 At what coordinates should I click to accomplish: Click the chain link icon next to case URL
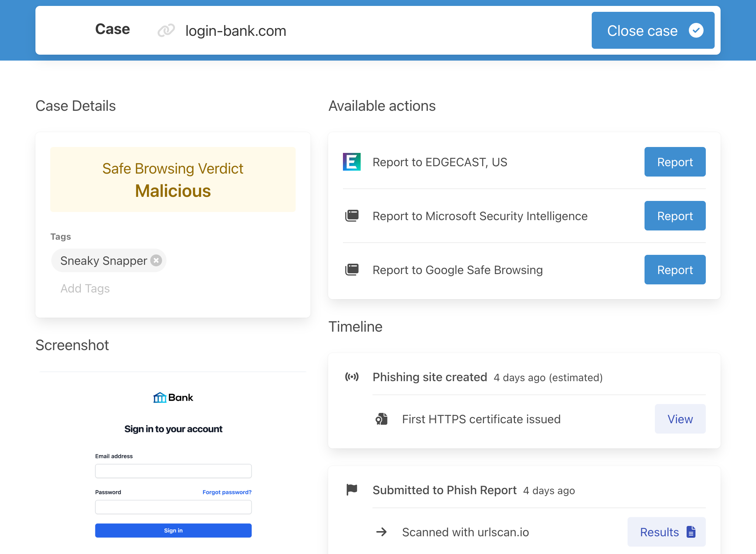click(166, 31)
